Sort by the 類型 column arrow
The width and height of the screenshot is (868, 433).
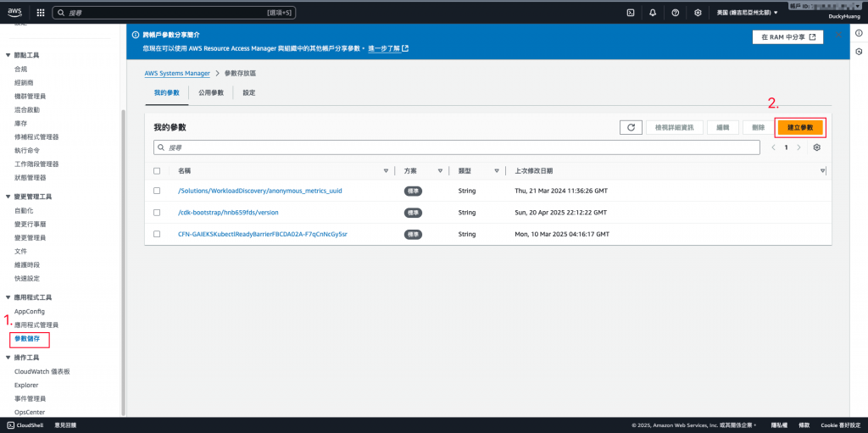click(497, 171)
